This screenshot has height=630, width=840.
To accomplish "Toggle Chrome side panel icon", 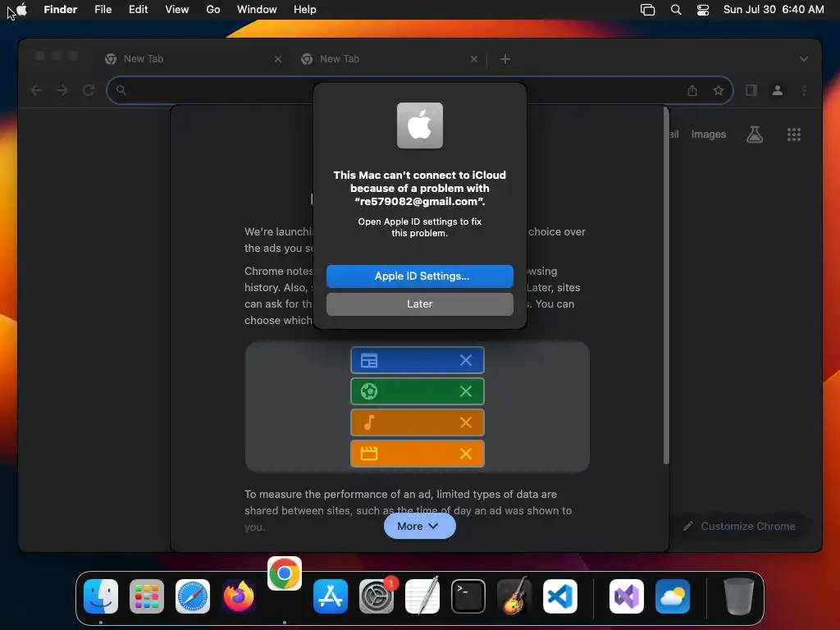I will click(x=751, y=90).
